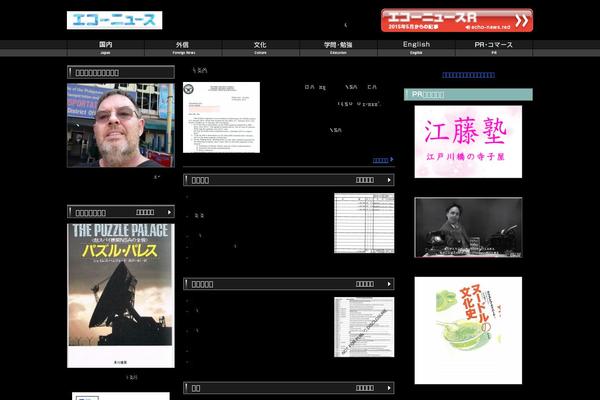This screenshot has height=400, width=600.
Task: Click the teal PR section header
Action: tap(468, 95)
